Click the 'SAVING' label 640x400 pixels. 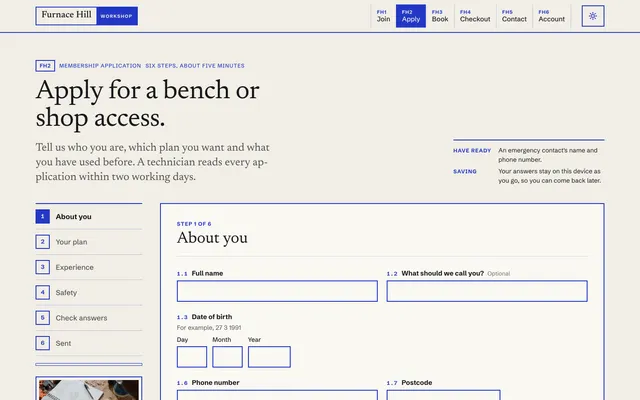(x=464, y=171)
